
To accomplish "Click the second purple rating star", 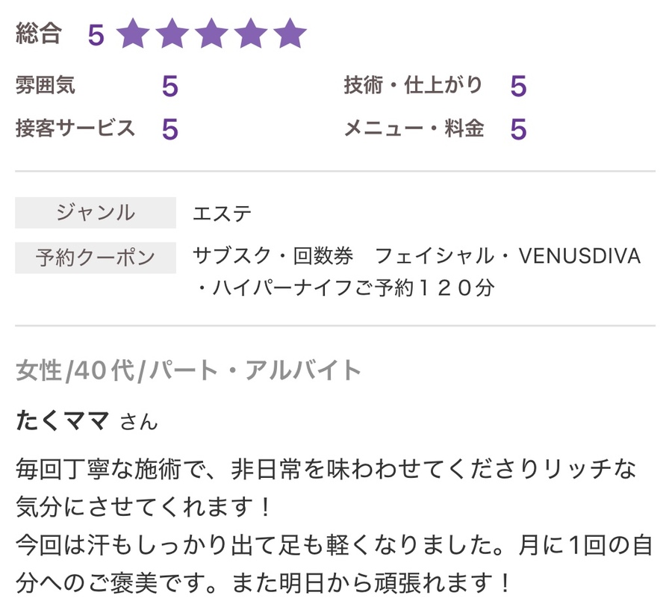I will coord(173,34).
